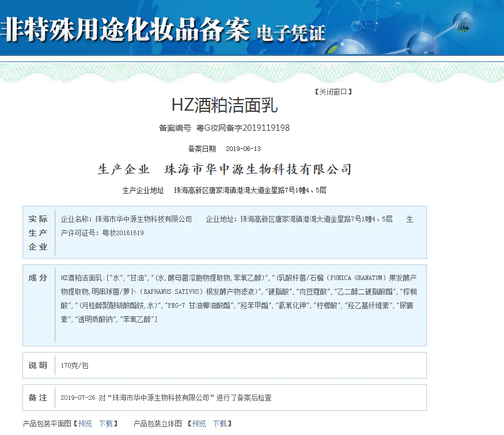Click the 备注 section label
This screenshot has width=504, height=435.
(38, 398)
